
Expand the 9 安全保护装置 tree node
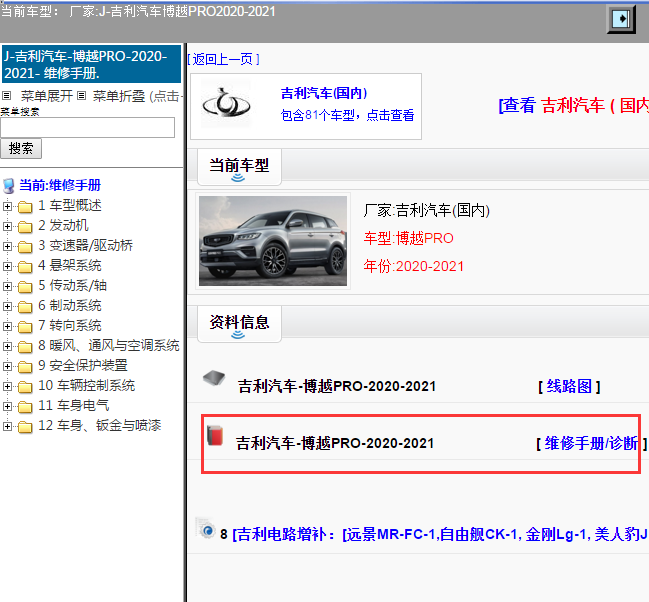coord(7,366)
